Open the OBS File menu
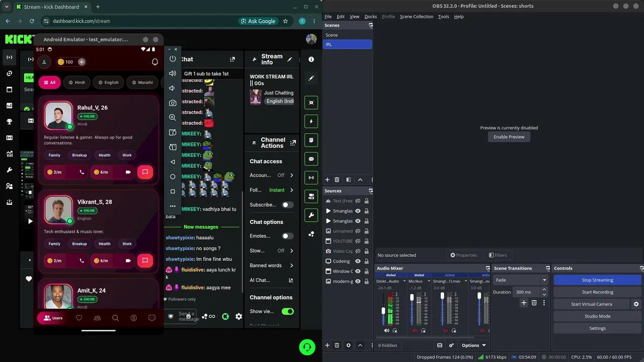644x362 pixels. point(328,17)
